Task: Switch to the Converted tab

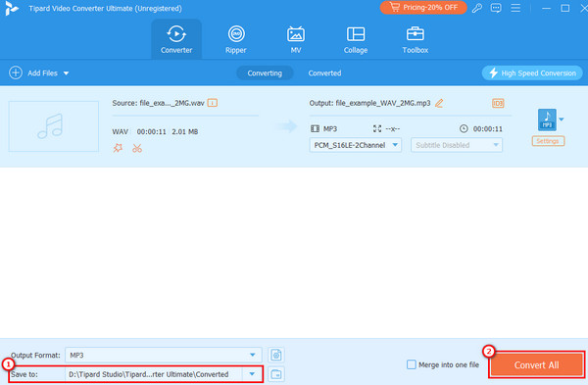Action: pos(324,73)
